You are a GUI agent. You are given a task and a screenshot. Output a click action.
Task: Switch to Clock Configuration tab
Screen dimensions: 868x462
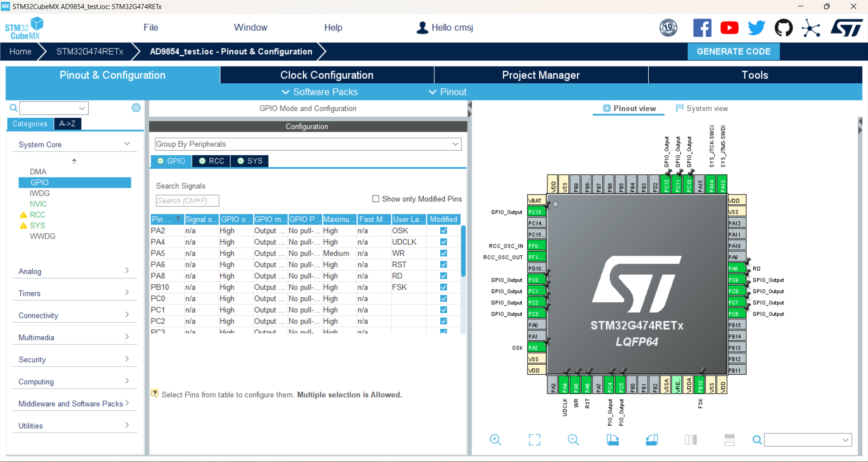coord(327,75)
